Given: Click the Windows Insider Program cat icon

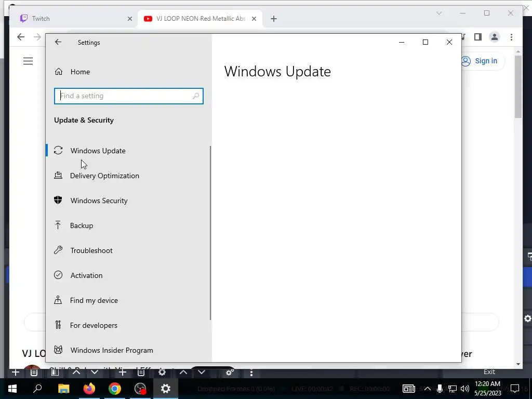Looking at the screenshot, I should click(58, 350).
